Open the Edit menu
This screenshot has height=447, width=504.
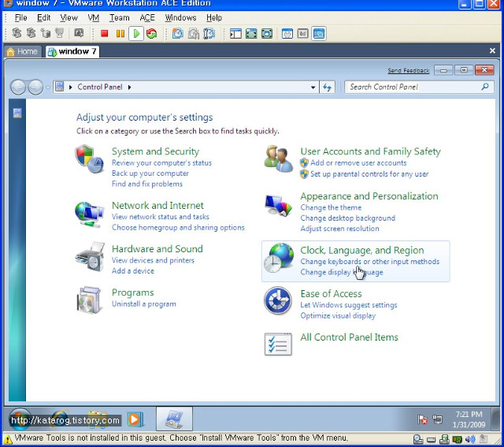[44, 17]
